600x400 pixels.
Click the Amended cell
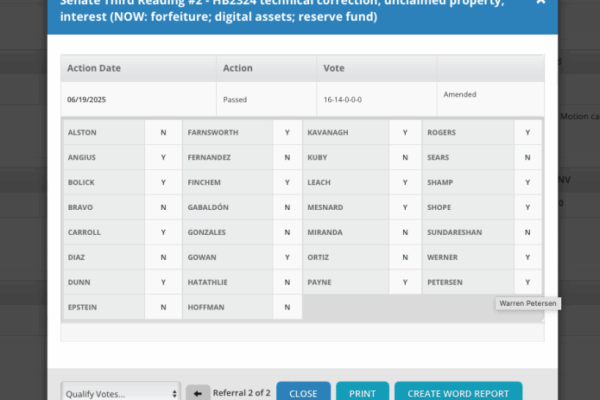[491, 99]
